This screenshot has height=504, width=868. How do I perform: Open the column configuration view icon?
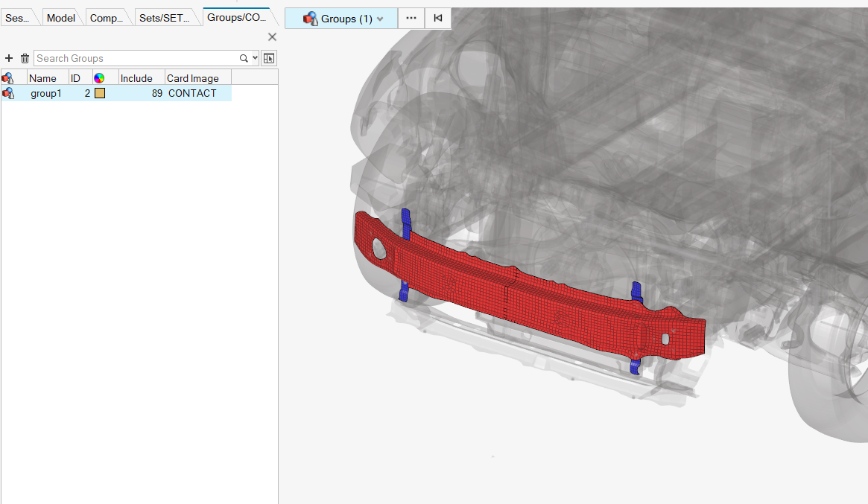[x=269, y=58]
